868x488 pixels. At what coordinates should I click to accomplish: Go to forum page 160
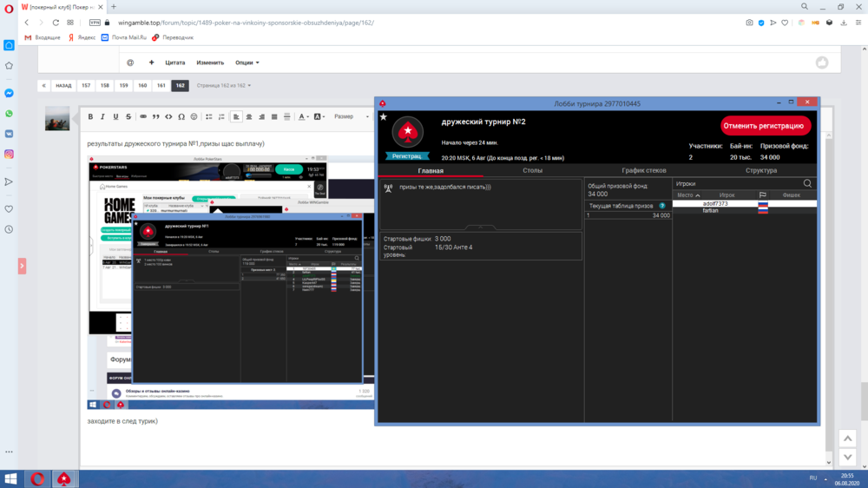pyautogui.click(x=142, y=86)
